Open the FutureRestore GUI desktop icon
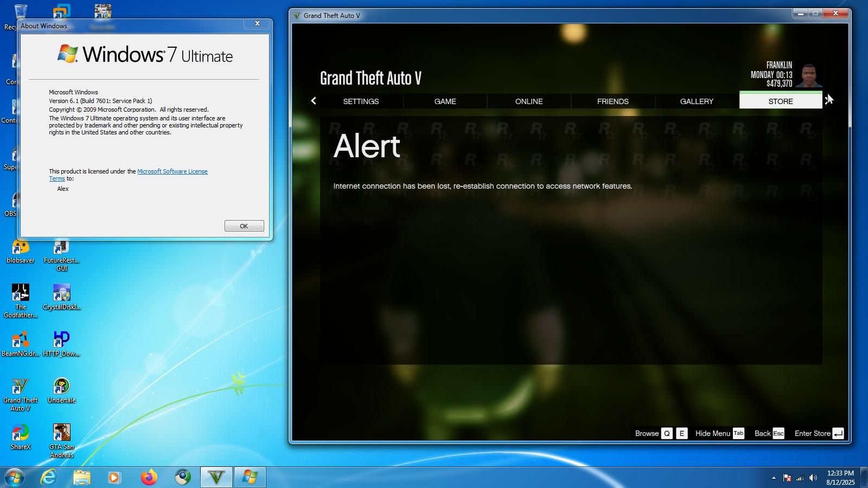 61,256
